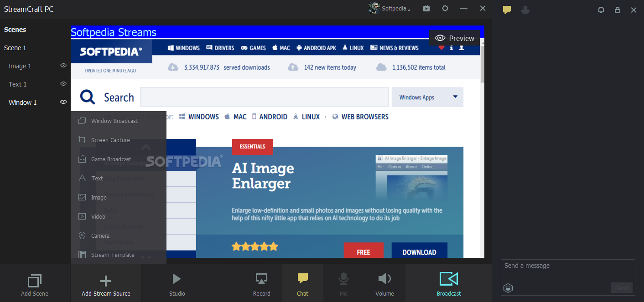
Task: Choose Stream Template from source menu
Action: click(x=119, y=255)
